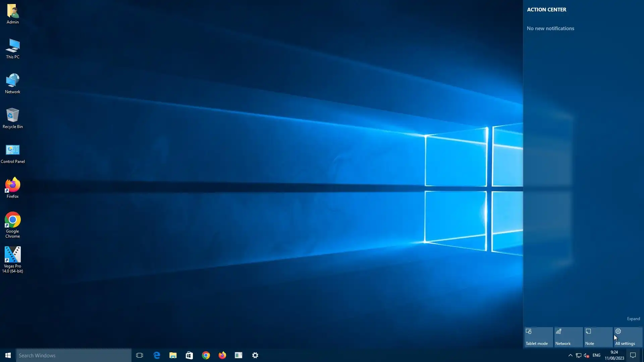Open the Start menu
The width and height of the screenshot is (644, 362).
click(x=8, y=355)
